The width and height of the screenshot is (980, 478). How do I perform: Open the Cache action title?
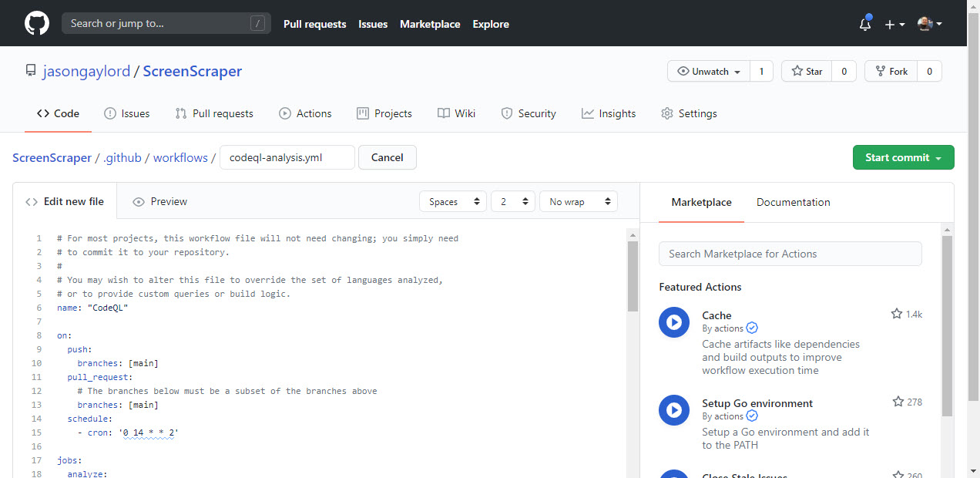pos(717,315)
